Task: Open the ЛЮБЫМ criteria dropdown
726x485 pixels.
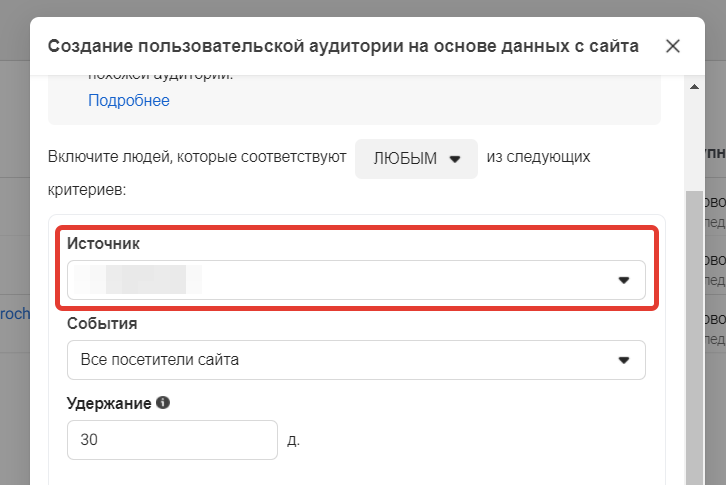Action: tap(416, 159)
